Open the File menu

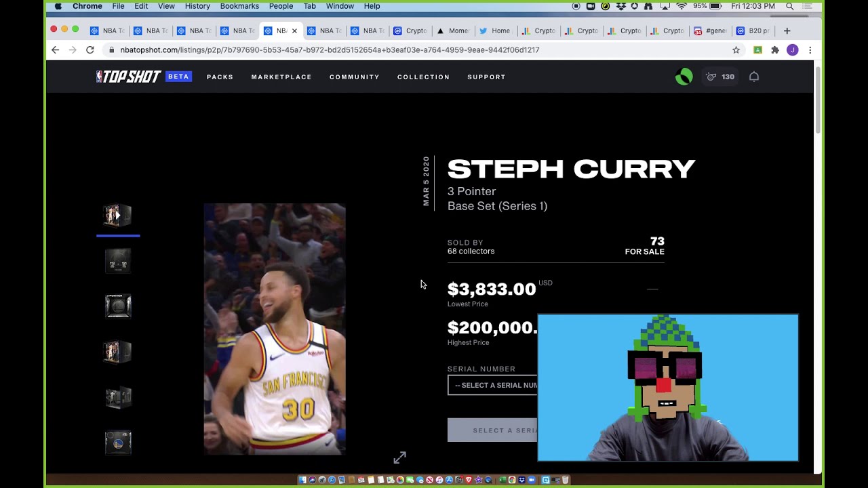coord(118,6)
